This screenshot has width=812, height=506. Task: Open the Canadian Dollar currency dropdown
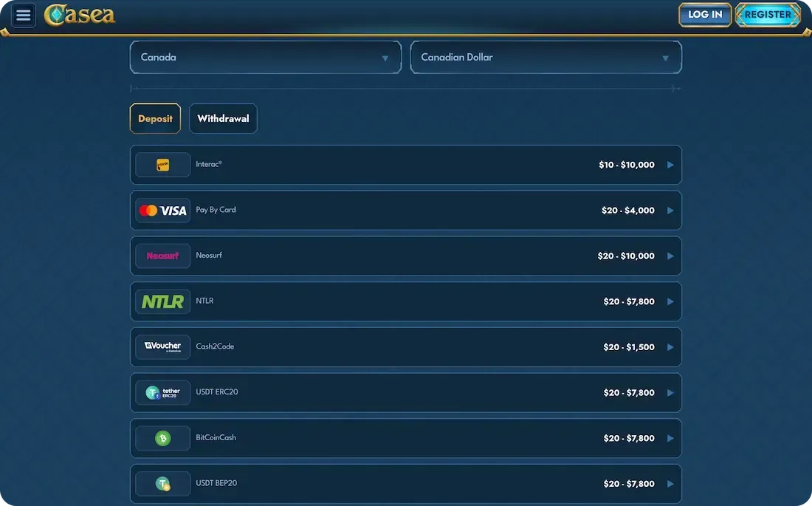point(546,58)
